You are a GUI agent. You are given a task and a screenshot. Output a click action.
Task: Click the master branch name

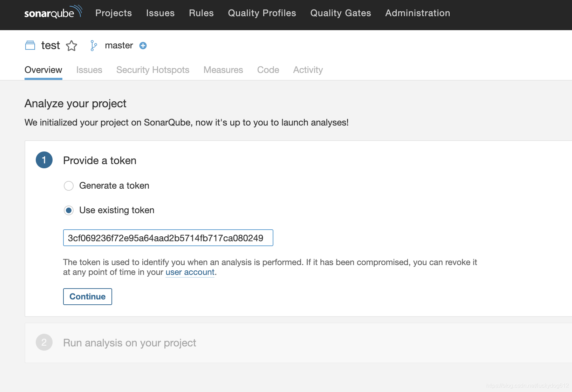pos(119,46)
